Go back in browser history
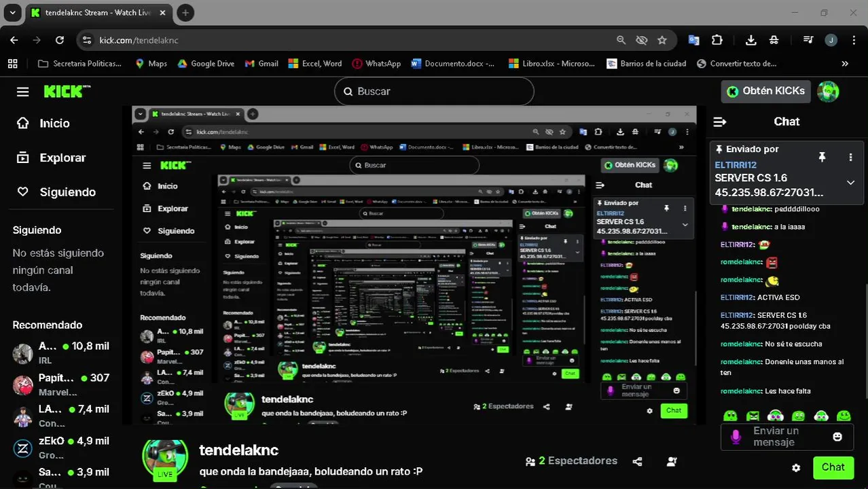The image size is (868, 489). click(x=14, y=40)
